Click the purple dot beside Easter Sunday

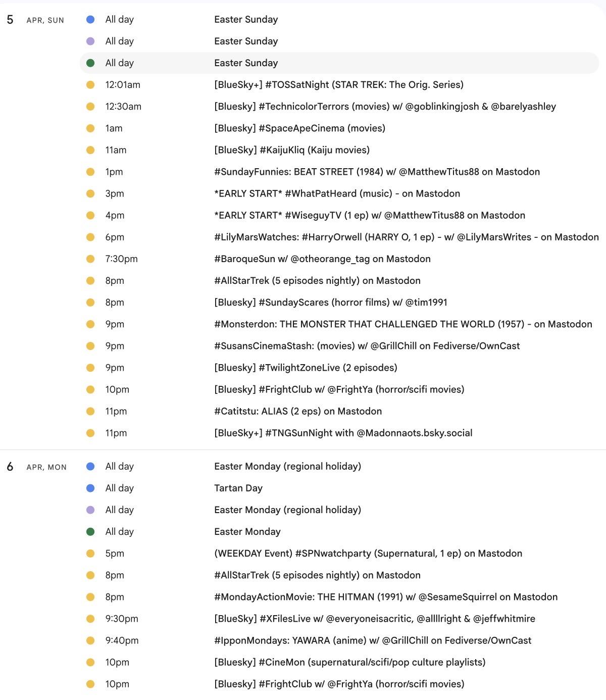[x=90, y=41]
